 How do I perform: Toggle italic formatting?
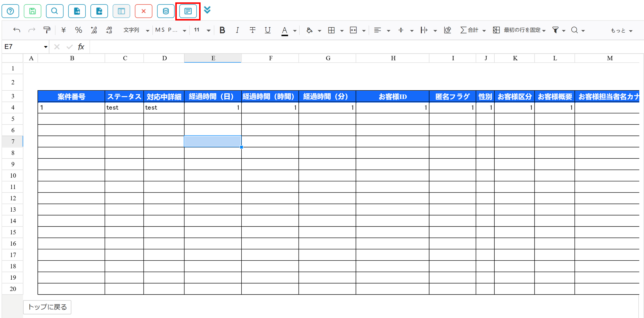237,30
